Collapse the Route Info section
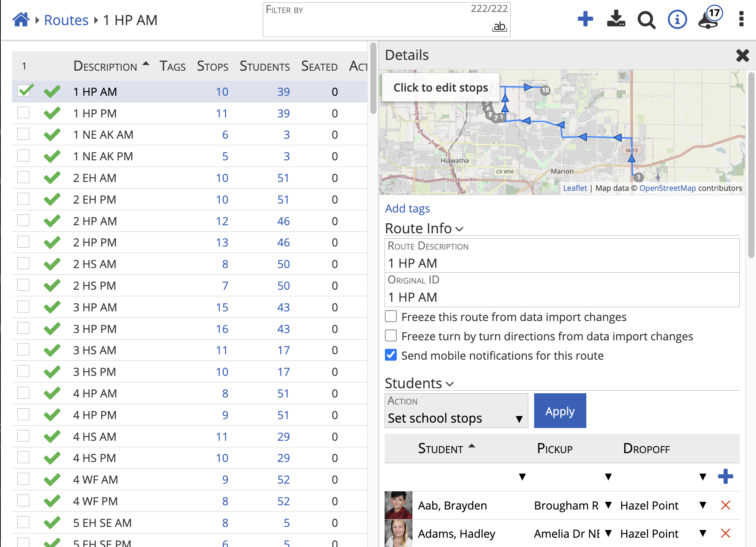Viewport: 756px width, 547px height. click(424, 228)
